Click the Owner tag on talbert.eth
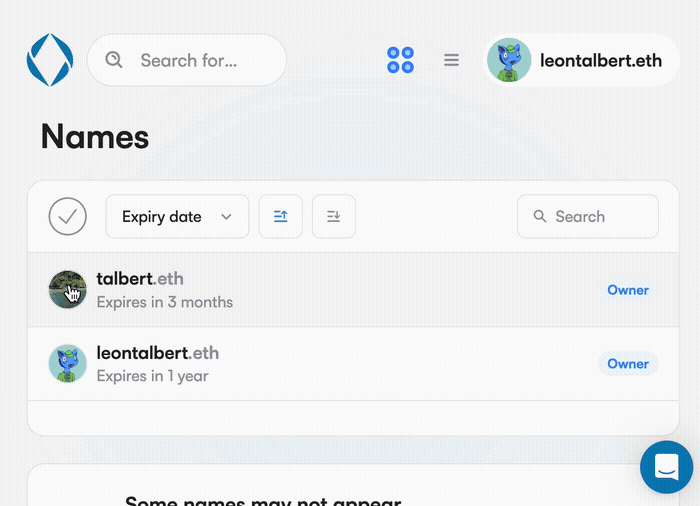This screenshot has height=506, width=700. (x=628, y=290)
